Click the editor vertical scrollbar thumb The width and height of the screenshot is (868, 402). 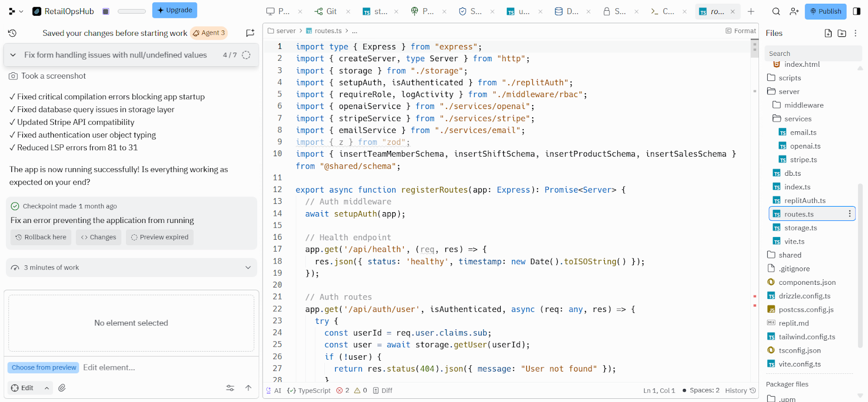(x=755, y=48)
